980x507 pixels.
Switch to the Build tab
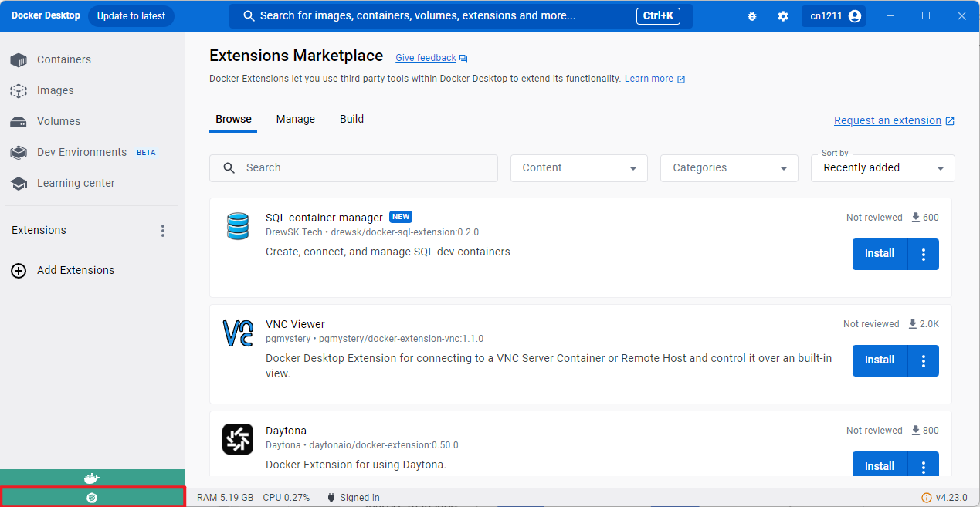351,119
